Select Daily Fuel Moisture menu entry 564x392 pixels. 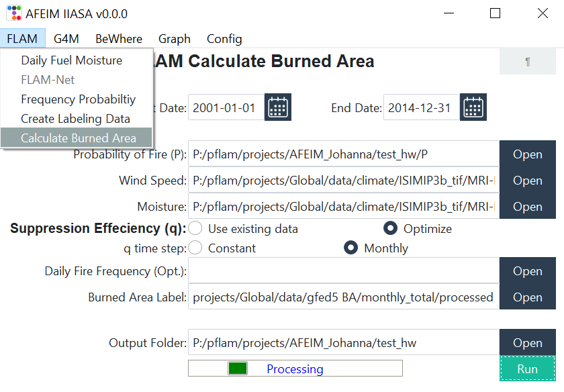pos(77,60)
